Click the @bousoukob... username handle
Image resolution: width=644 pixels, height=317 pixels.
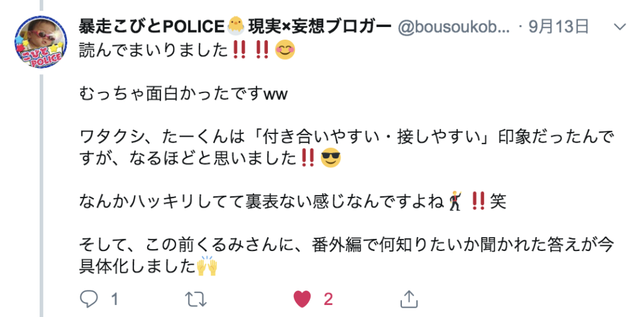click(x=454, y=28)
